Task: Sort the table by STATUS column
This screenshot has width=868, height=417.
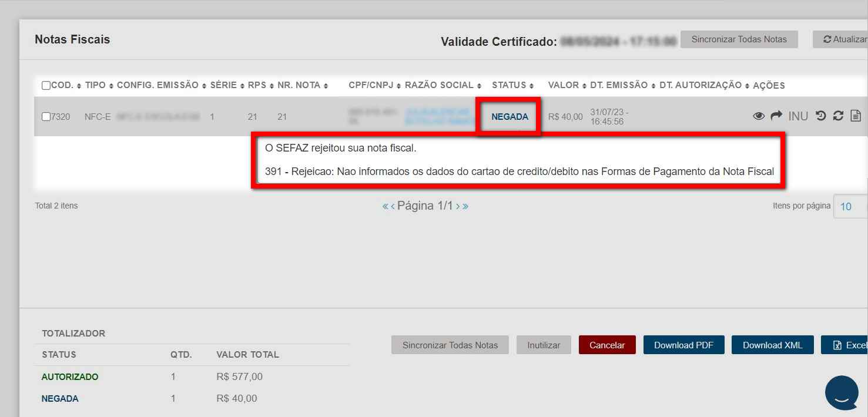Action: coord(512,85)
